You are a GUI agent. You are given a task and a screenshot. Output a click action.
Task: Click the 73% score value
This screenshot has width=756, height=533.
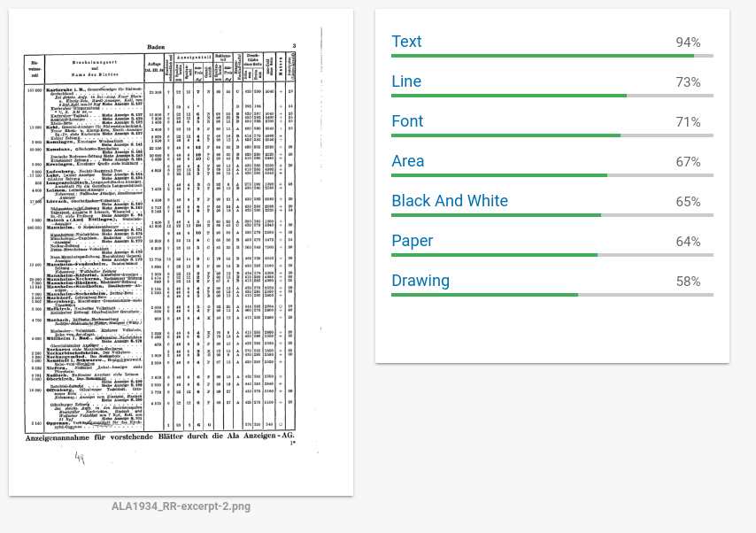pos(688,82)
